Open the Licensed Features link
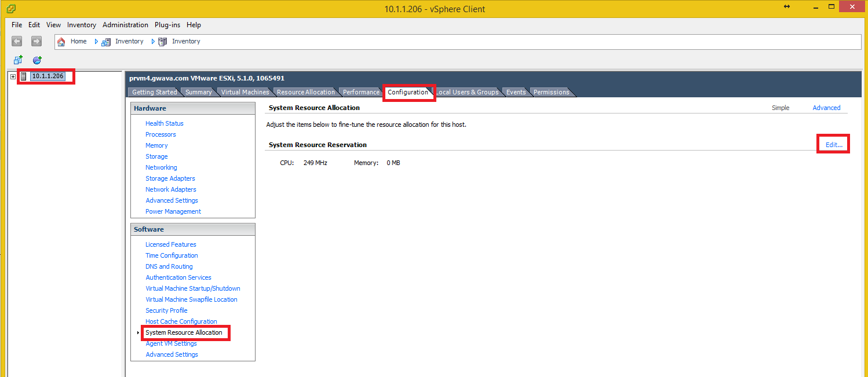 (171, 244)
